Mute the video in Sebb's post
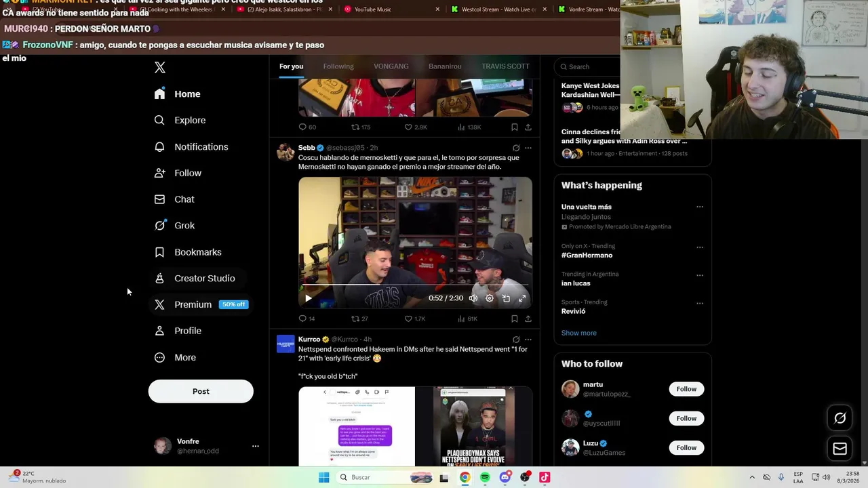The image size is (868, 488). click(x=473, y=298)
